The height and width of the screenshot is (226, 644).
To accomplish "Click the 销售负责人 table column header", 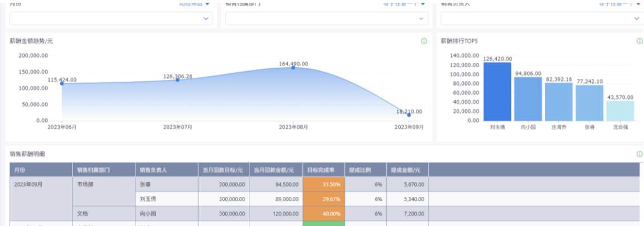I will click(x=167, y=170).
